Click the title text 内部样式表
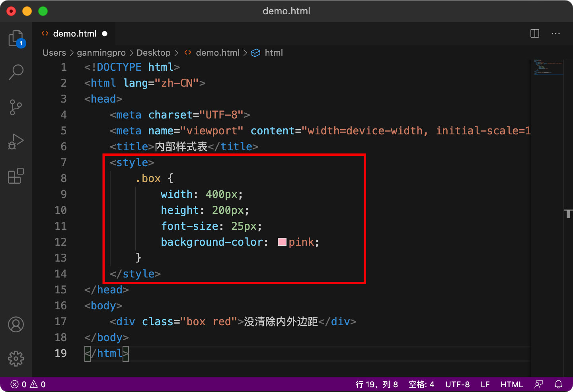The height and width of the screenshot is (392, 573). [181, 147]
